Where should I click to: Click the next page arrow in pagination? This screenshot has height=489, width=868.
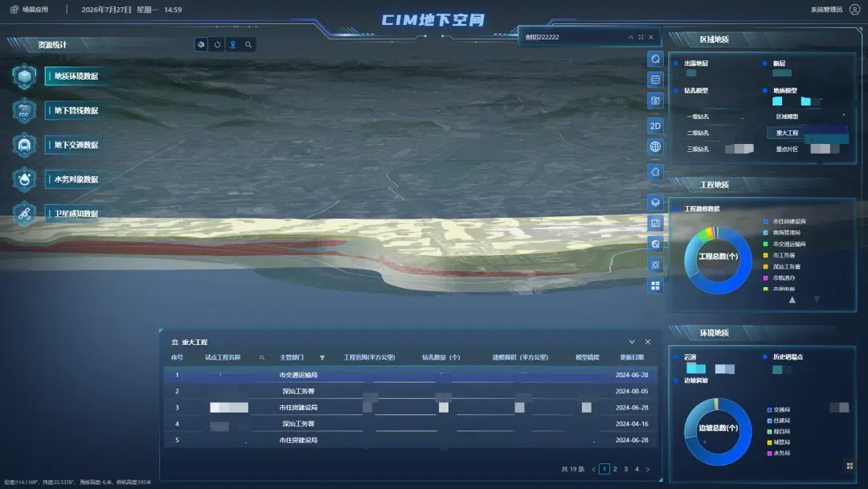click(648, 469)
